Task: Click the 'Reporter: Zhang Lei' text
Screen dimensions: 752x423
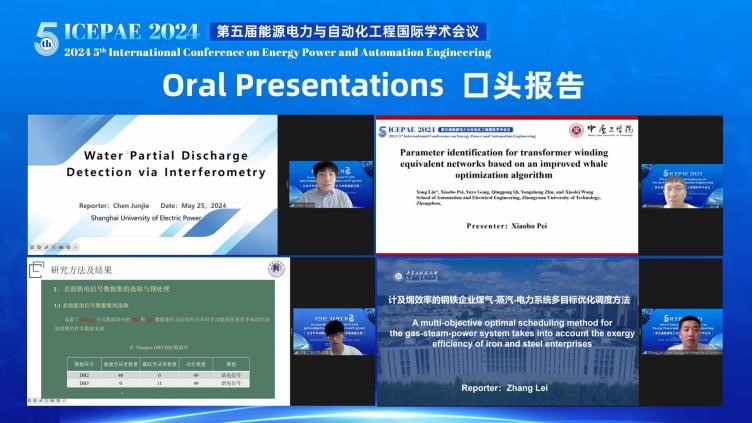Action: [x=503, y=387]
